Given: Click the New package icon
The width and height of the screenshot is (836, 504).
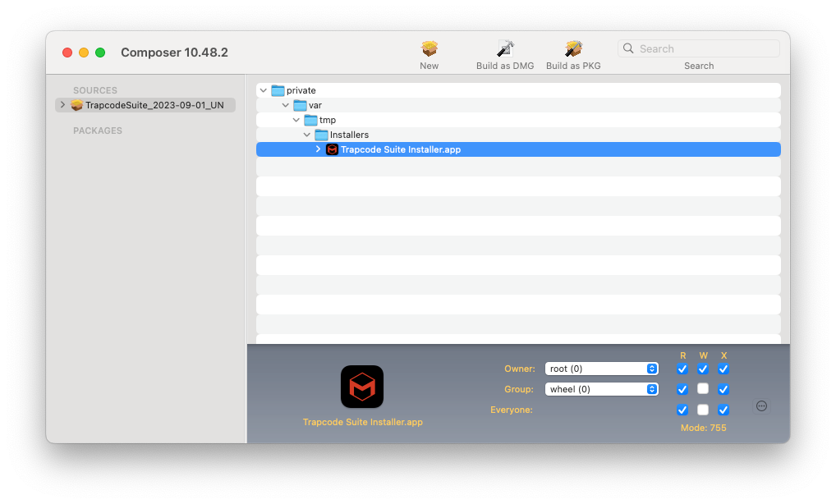Looking at the screenshot, I should pos(429,48).
